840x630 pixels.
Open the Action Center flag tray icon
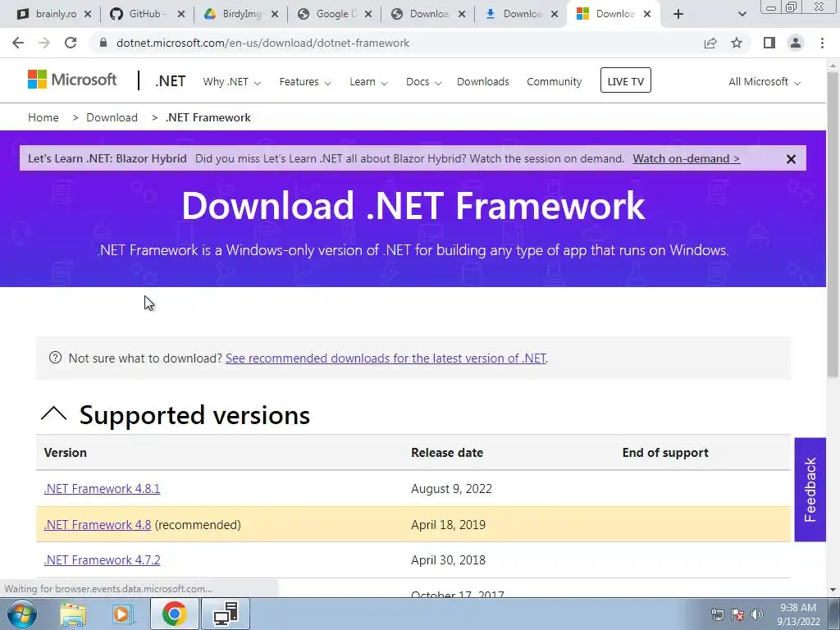737,614
